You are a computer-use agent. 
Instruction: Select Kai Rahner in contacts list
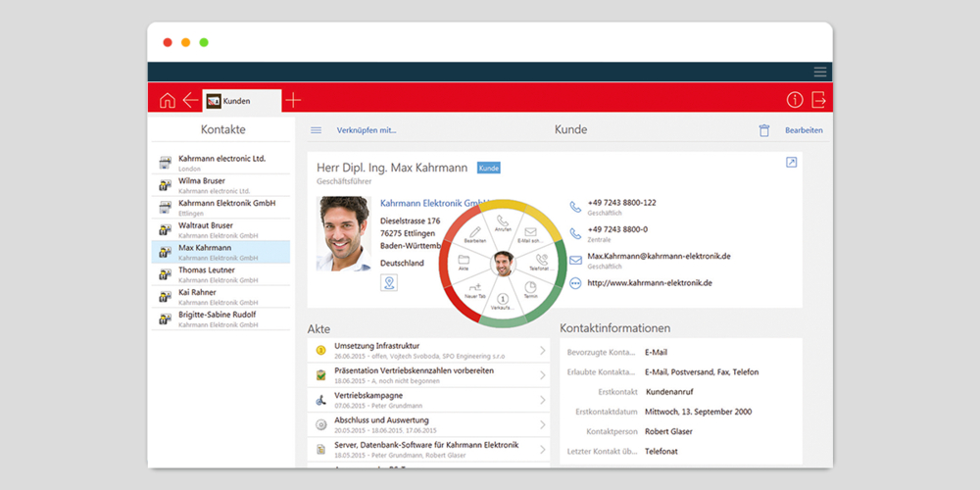(220, 297)
